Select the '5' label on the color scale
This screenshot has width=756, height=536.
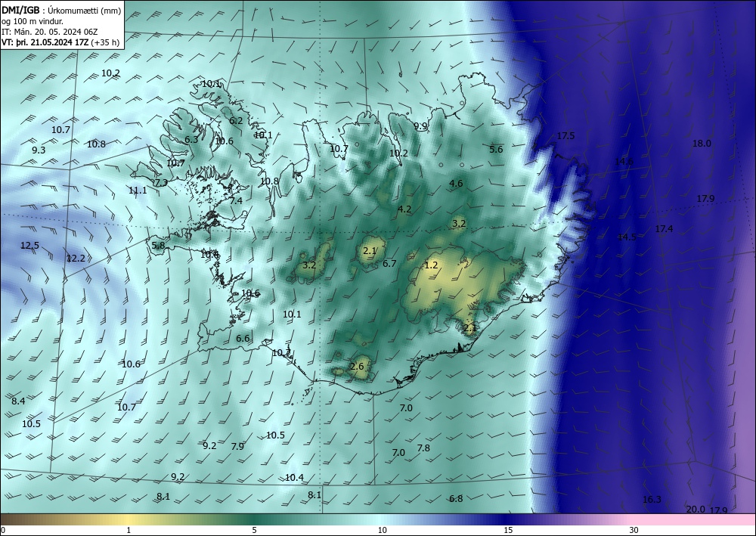tap(254, 531)
